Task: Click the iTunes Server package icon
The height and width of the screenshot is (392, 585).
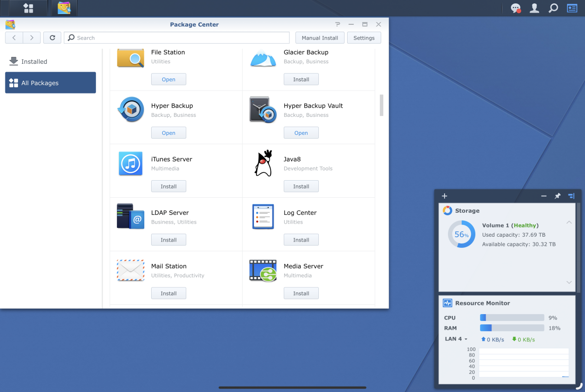Action: 131,163
